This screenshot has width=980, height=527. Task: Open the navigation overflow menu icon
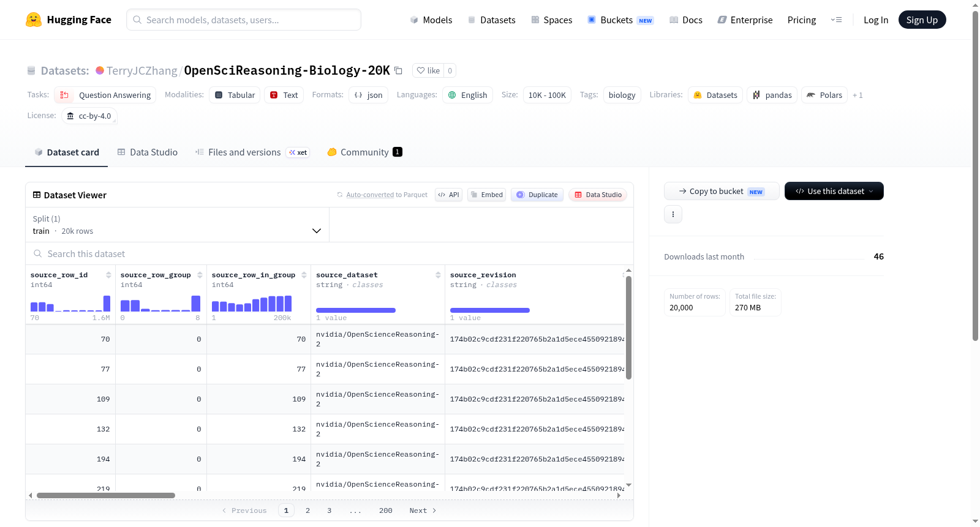point(836,20)
